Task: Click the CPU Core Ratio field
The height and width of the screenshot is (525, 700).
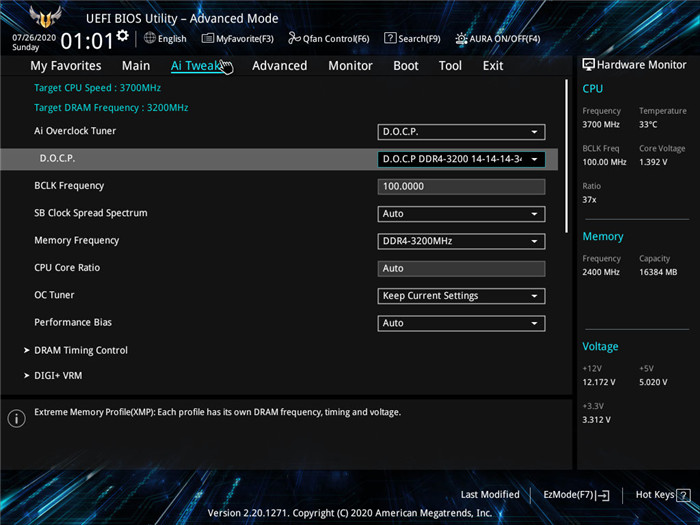Action: 461,269
